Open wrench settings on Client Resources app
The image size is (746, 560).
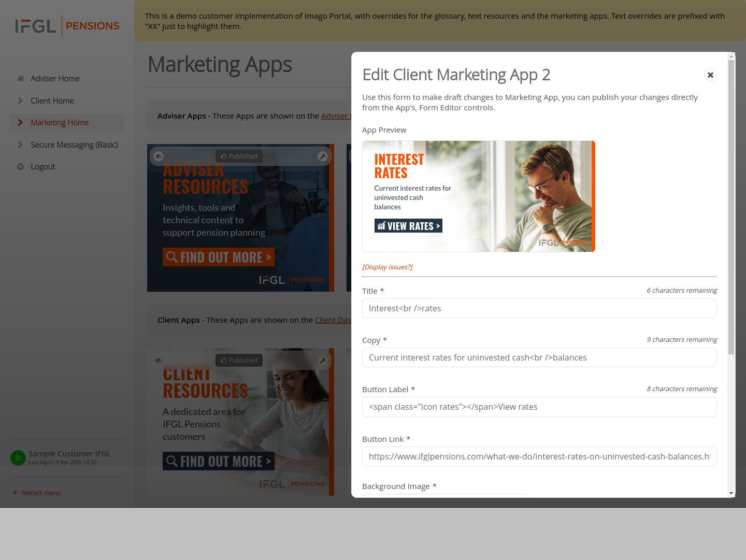323,361
